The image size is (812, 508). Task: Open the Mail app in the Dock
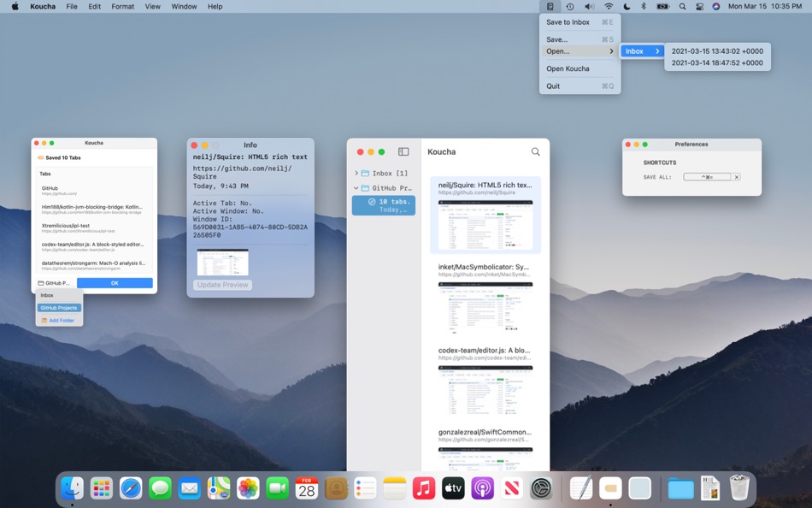190,488
